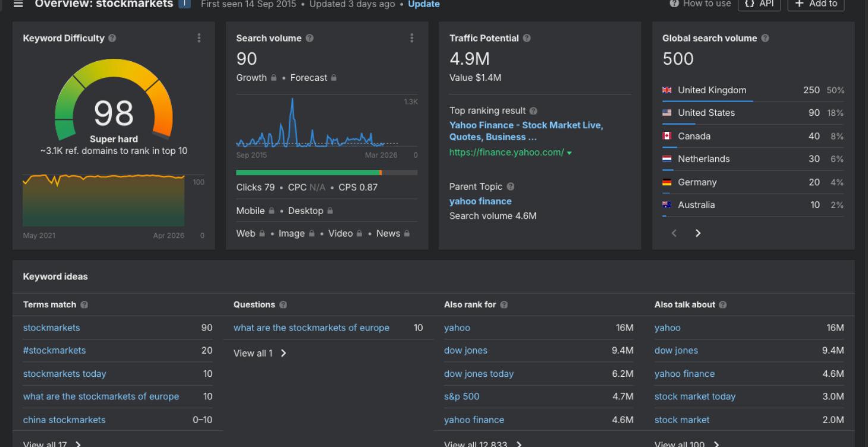Click the help icon next to Top ranking result
This screenshot has height=447, width=868.
533,111
